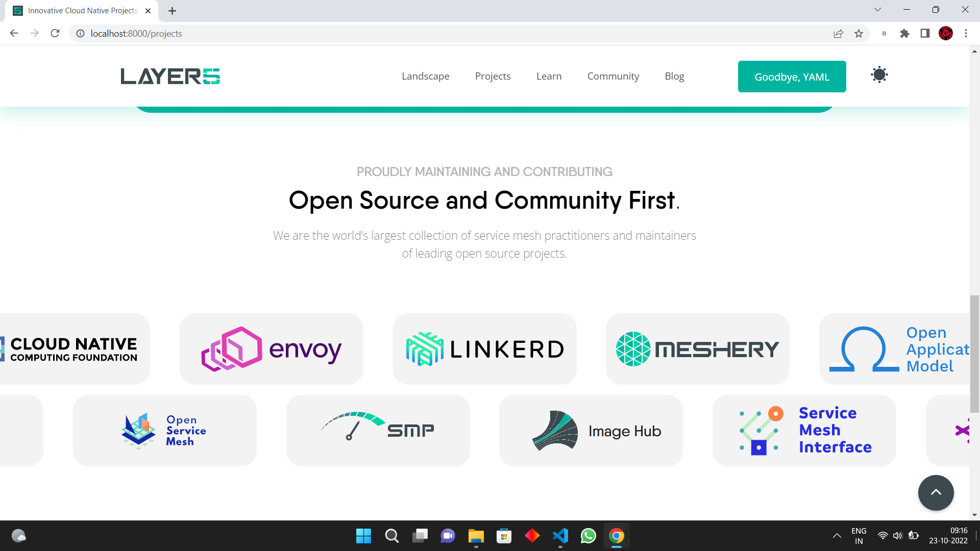The height and width of the screenshot is (551, 980).
Task: Open the Landscape navigation menu
Action: [x=425, y=76]
